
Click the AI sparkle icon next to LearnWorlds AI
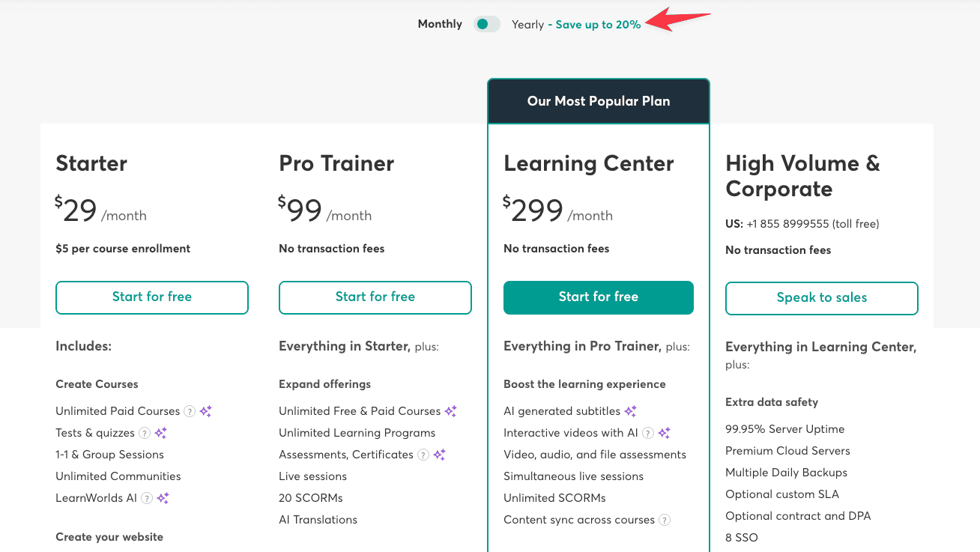coord(163,498)
